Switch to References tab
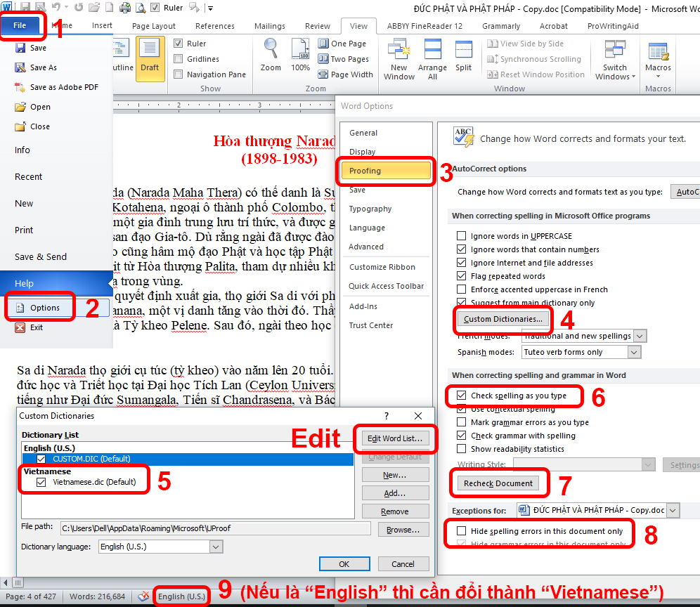The height and width of the screenshot is (607, 700). 215,26
